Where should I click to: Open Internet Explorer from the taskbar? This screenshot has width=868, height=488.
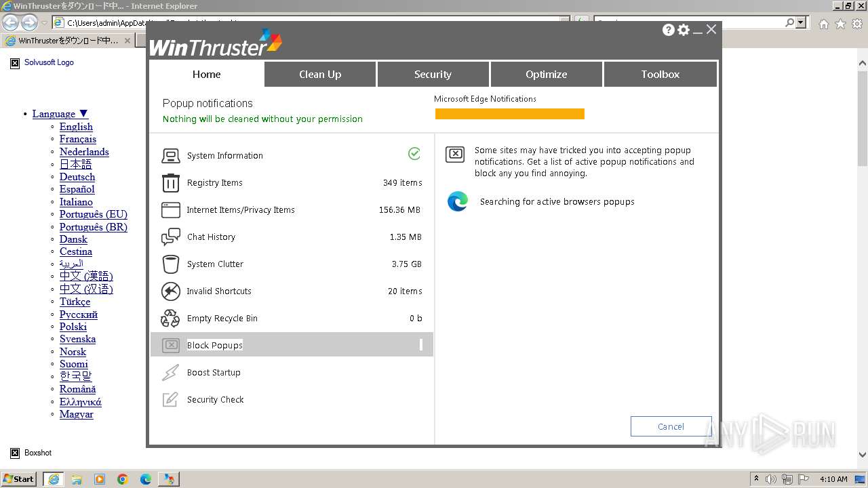pyautogui.click(x=54, y=479)
